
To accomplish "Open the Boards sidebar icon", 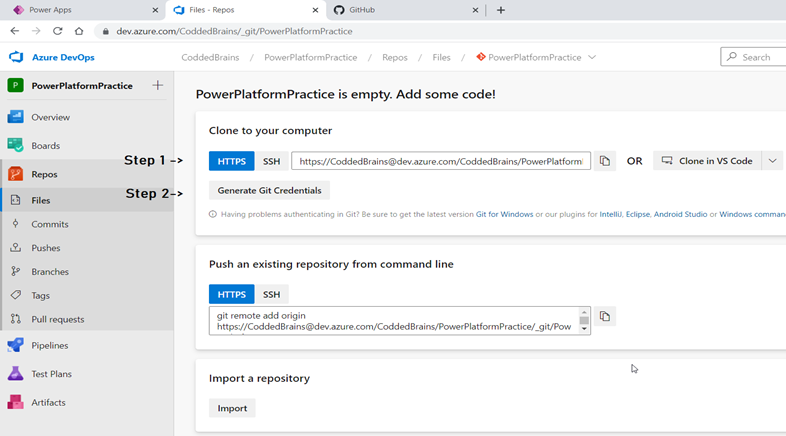I will tap(16, 145).
